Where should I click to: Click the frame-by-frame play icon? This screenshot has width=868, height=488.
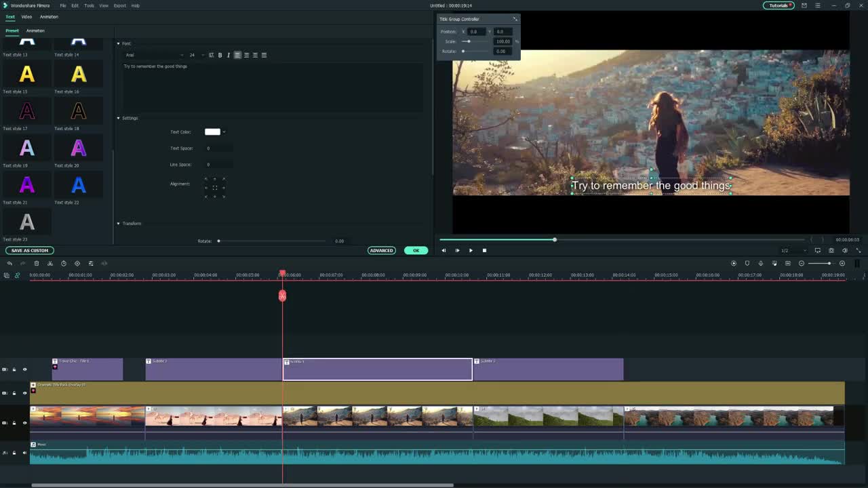click(457, 250)
